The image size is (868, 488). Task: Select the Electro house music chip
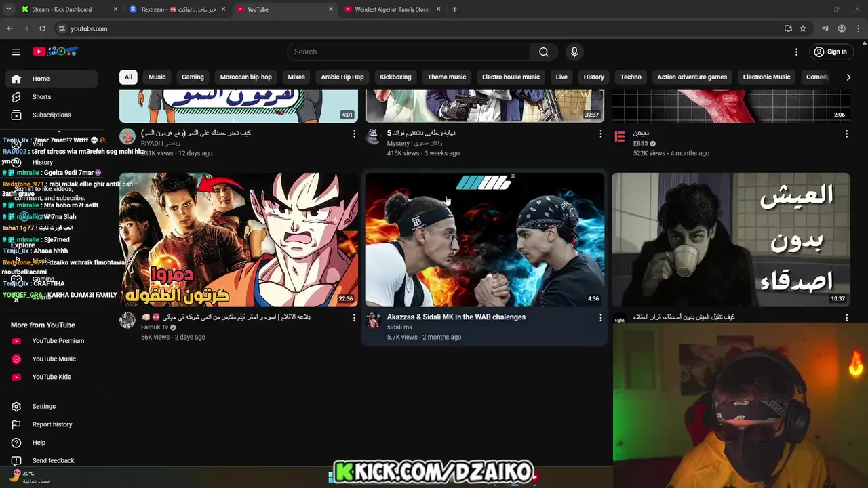[x=511, y=77]
